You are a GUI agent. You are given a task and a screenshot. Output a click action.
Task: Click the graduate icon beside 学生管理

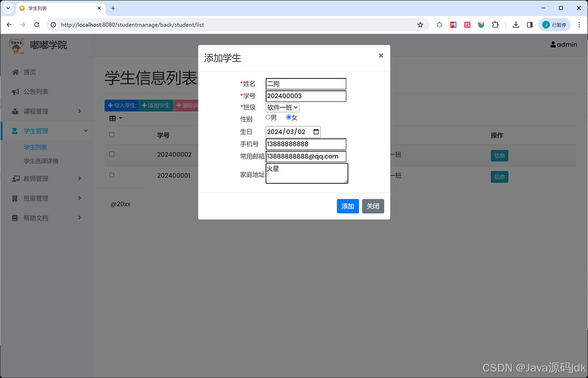coord(15,131)
